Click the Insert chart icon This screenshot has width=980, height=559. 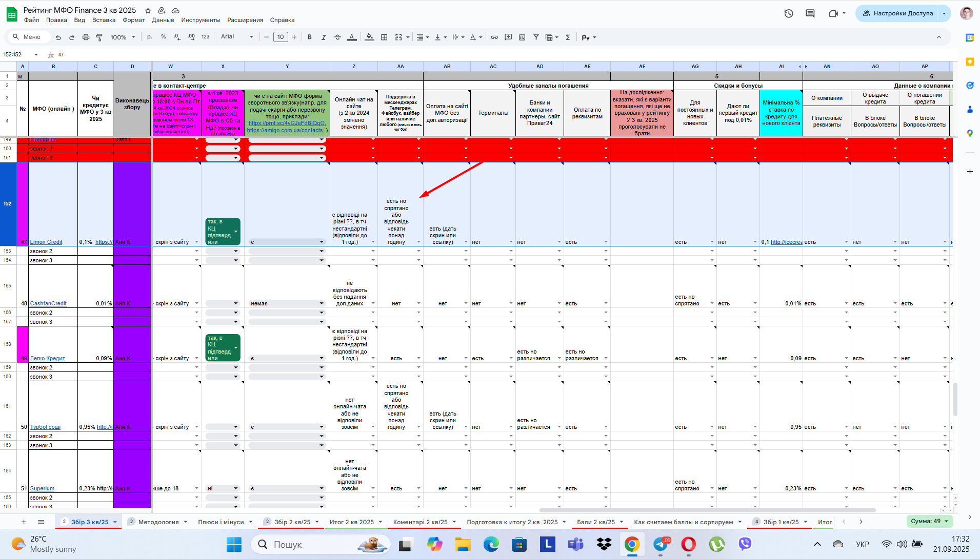[522, 37]
